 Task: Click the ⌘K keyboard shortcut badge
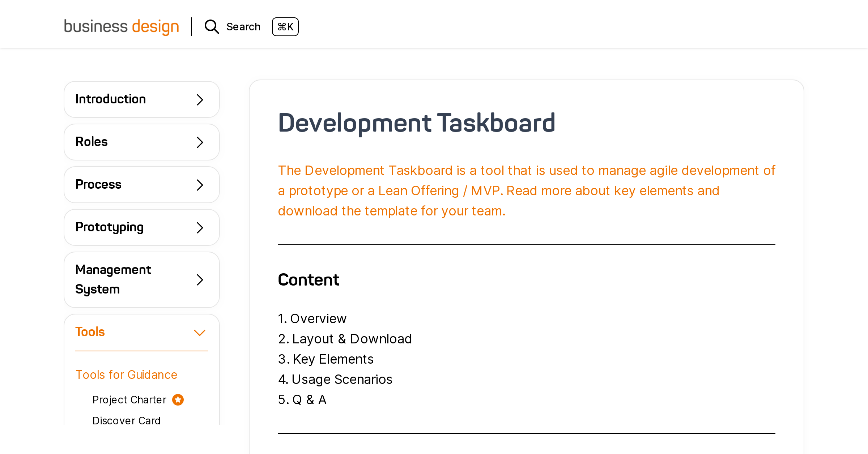[285, 27]
